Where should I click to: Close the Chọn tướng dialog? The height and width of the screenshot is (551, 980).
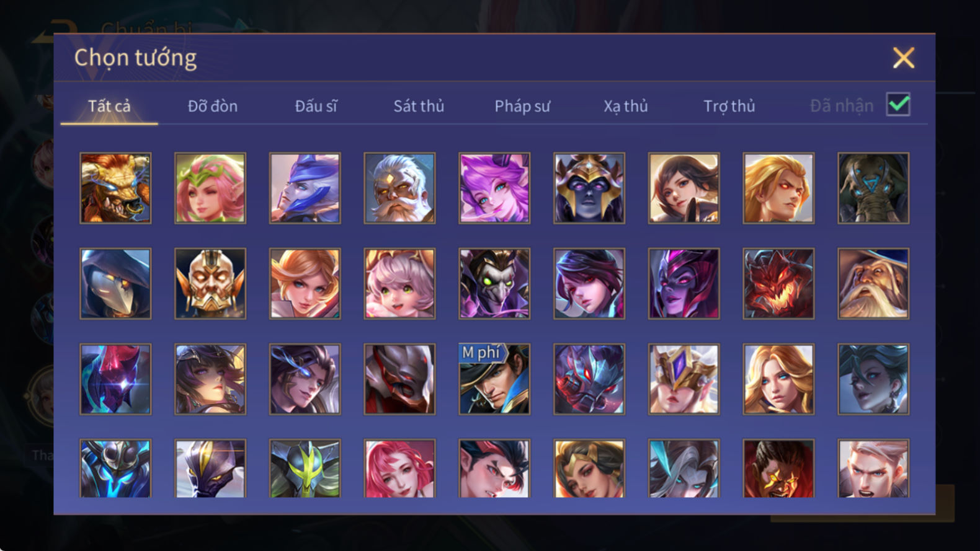(904, 58)
